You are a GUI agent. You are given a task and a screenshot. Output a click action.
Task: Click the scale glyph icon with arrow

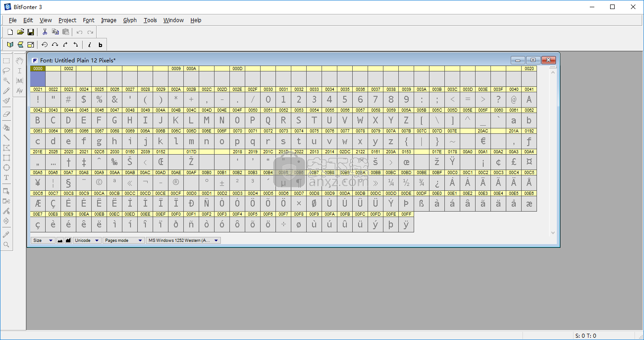click(x=31, y=45)
